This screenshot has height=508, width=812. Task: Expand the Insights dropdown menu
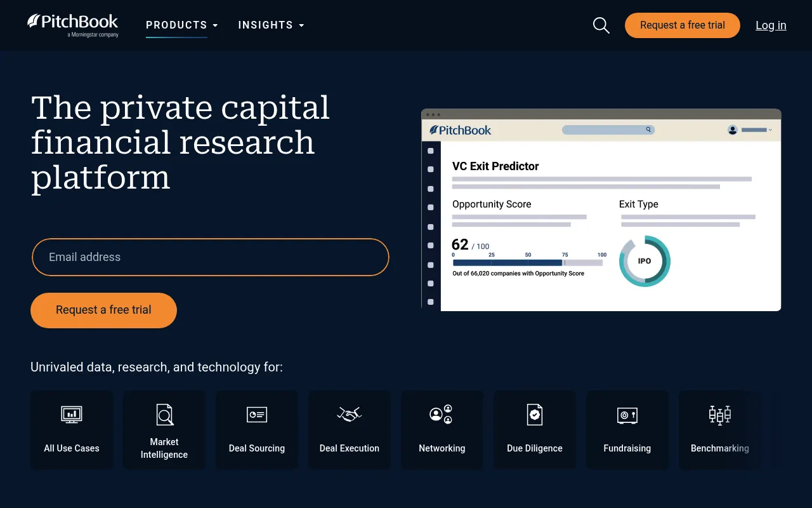tap(272, 25)
